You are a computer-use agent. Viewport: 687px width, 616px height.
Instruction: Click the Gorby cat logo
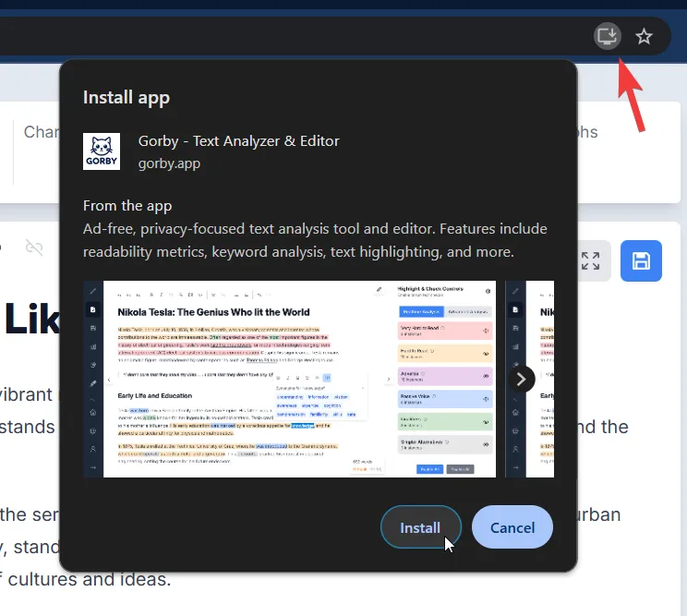click(102, 151)
